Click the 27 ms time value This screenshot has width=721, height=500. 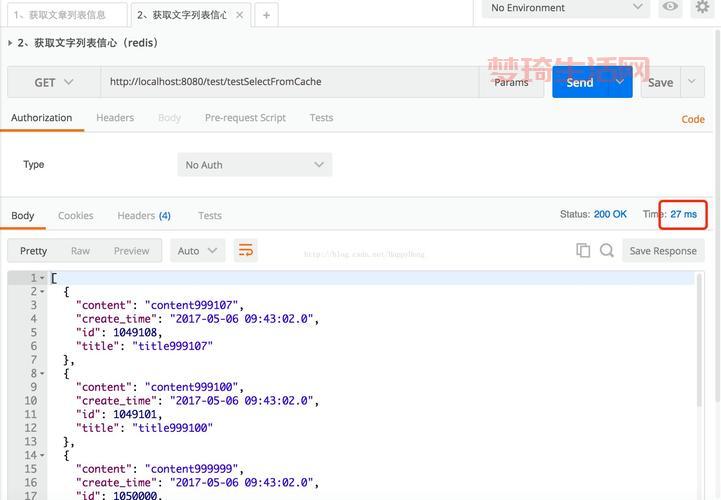click(x=683, y=214)
